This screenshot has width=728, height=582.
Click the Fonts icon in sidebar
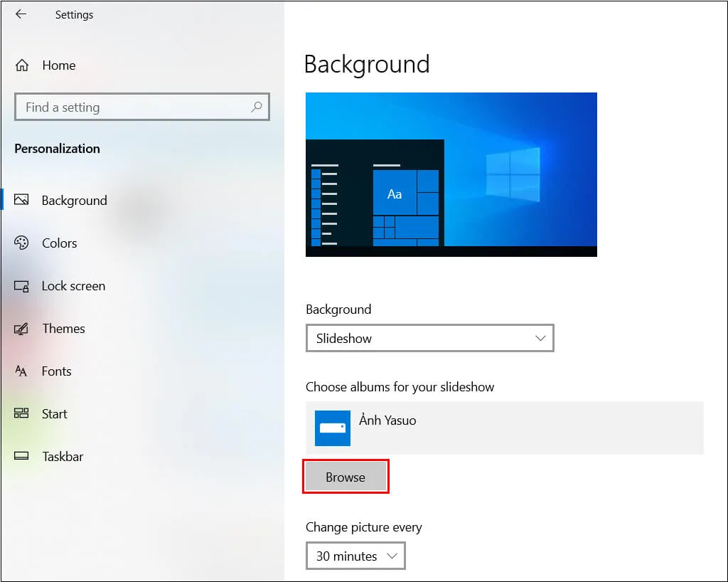click(21, 371)
